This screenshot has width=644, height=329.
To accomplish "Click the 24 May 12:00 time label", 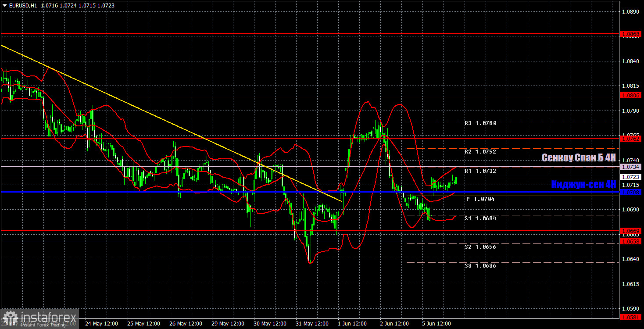I will coord(101,324).
